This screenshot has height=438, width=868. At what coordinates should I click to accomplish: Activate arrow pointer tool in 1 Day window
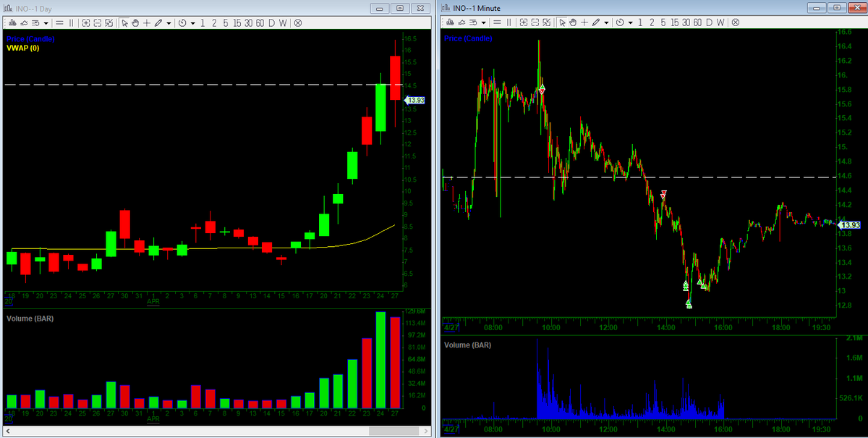pos(124,22)
